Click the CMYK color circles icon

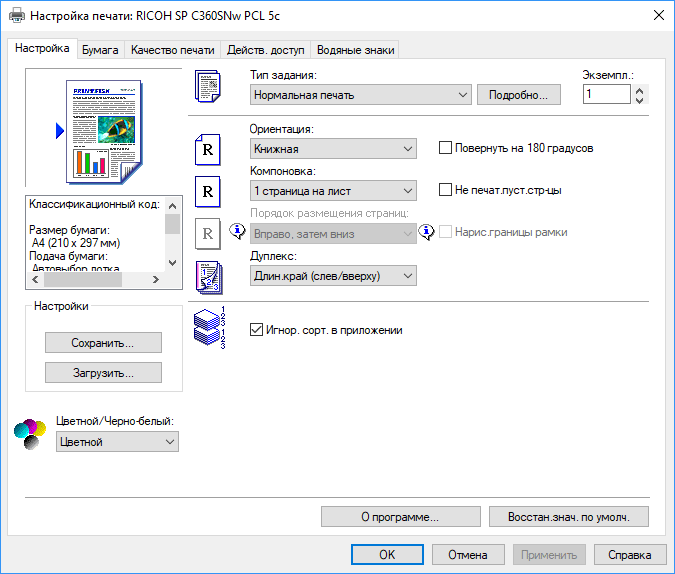point(30,434)
